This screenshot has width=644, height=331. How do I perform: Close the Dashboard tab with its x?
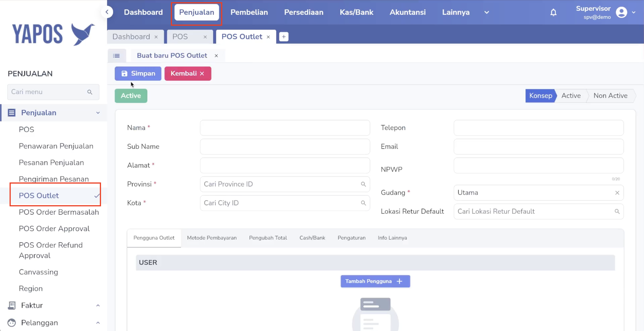point(156,37)
